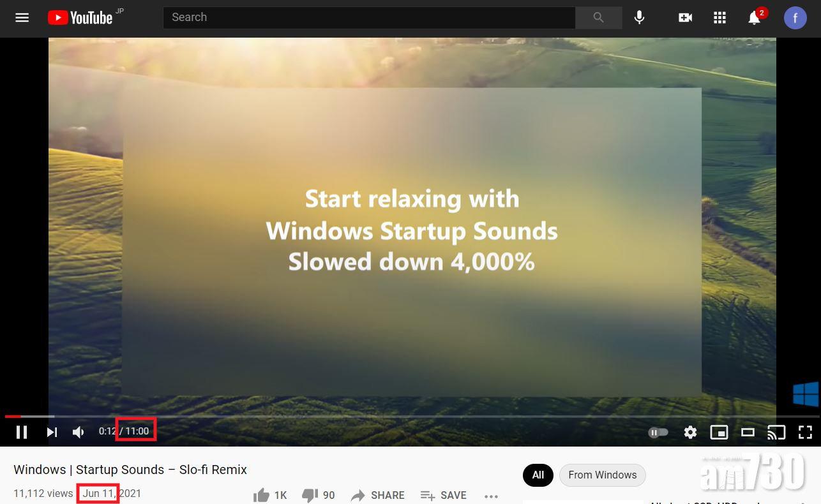Enable the miniplayer mode
821x504 pixels.
(719, 433)
